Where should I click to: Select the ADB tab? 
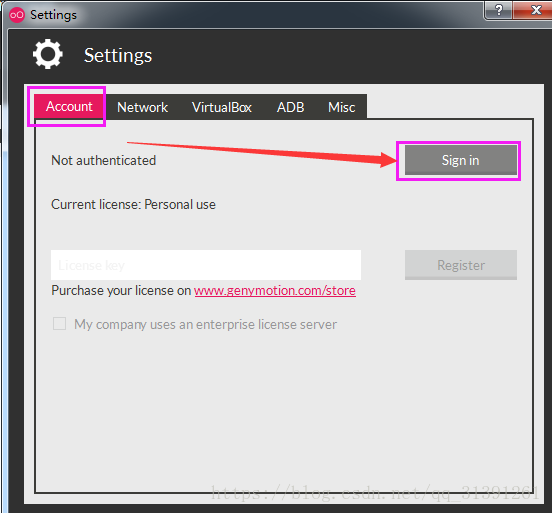coord(290,107)
